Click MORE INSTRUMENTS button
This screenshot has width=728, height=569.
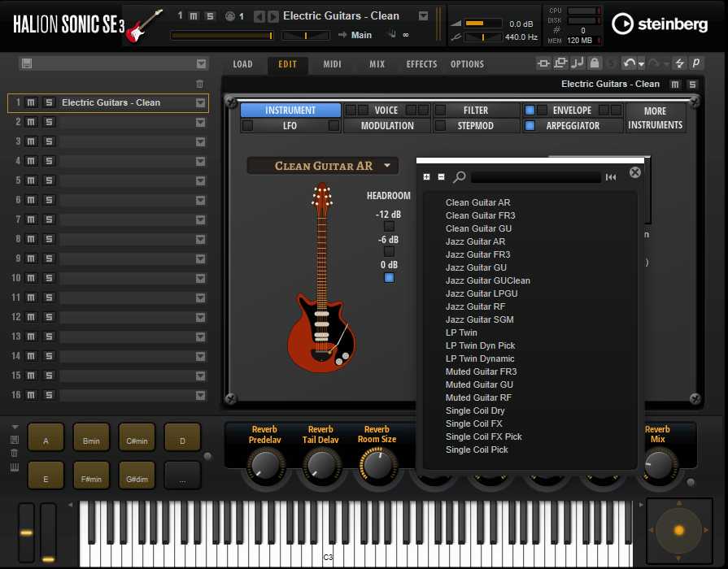(x=655, y=118)
